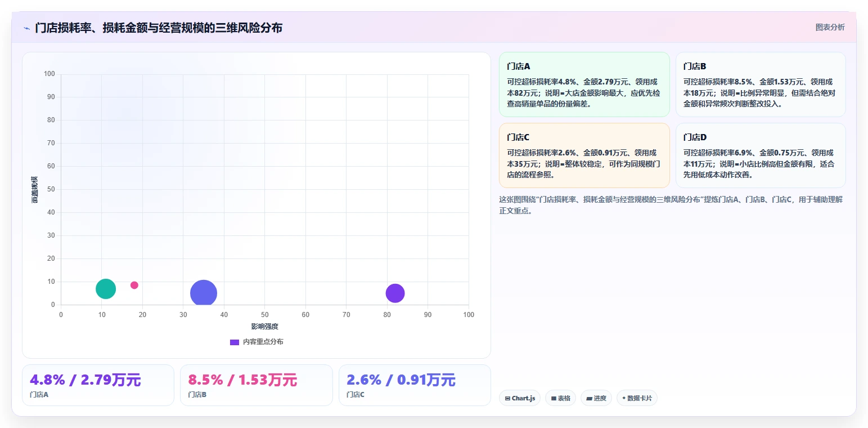Image resolution: width=868 pixels, height=428 pixels.
Task: Open the 门店B info card
Action: coord(761,84)
